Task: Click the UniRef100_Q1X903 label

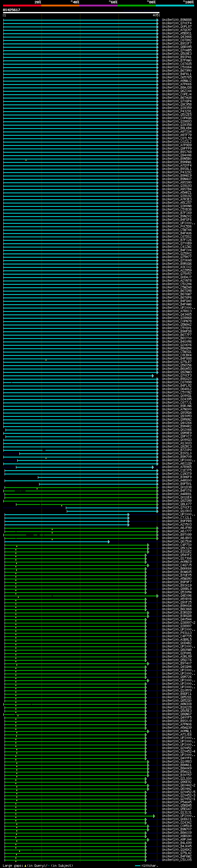Action: point(177,511)
